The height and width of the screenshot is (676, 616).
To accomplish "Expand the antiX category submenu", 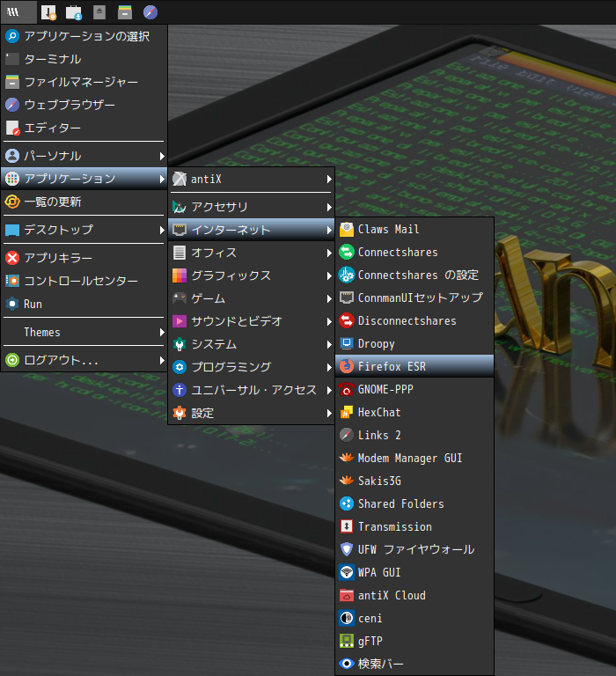I will coord(252,179).
